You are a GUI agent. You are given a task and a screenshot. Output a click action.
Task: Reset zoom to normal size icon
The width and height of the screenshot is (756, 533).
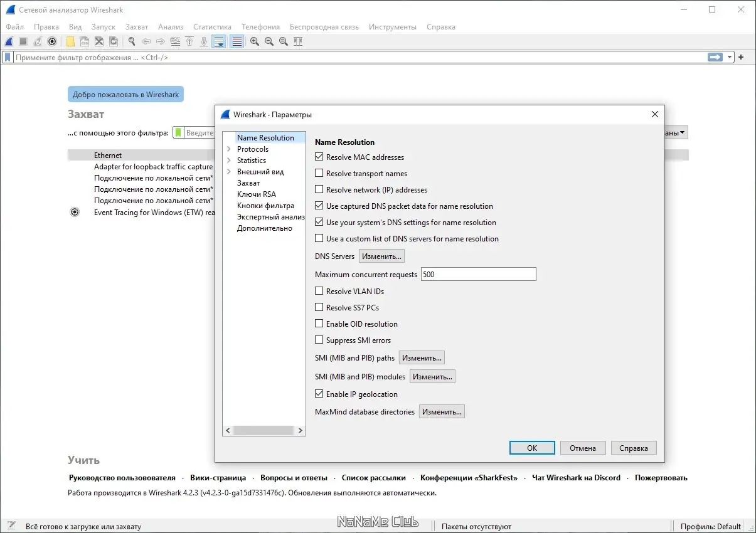click(284, 41)
